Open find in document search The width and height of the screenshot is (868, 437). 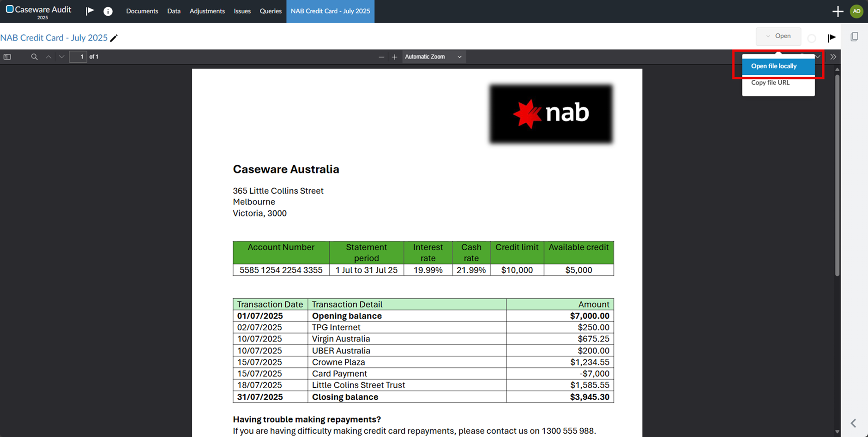(34, 57)
